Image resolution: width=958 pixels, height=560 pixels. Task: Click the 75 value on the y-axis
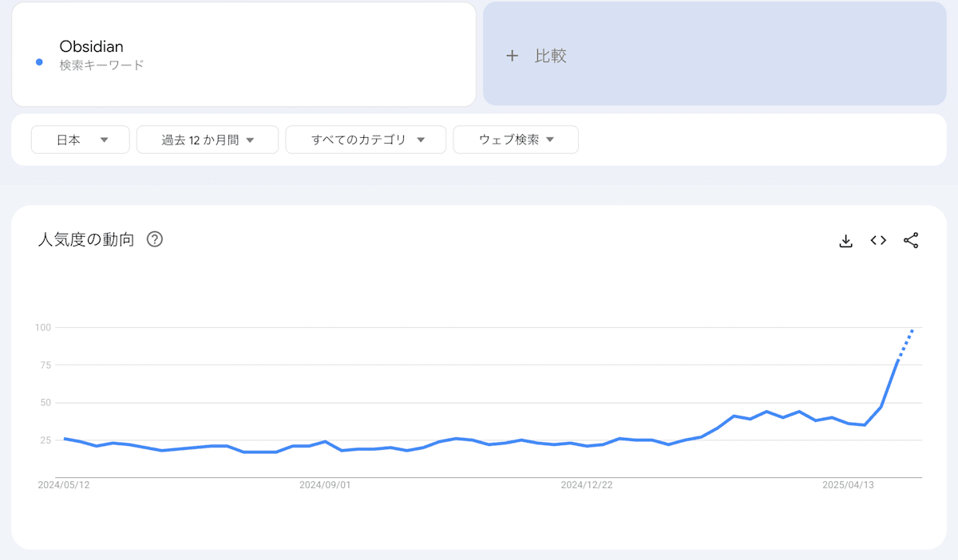46,365
